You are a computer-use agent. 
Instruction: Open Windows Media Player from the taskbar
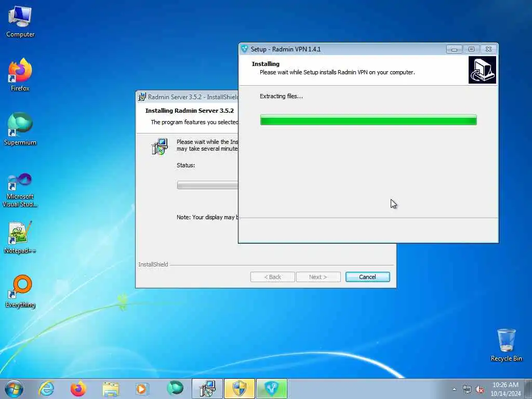click(x=141, y=389)
